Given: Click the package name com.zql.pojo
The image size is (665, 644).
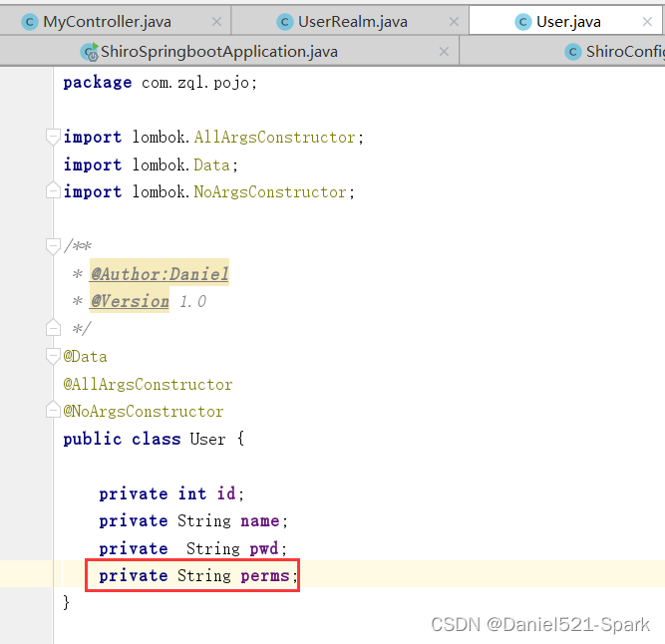Looking at the screenshot, I should tap(195, 83).
